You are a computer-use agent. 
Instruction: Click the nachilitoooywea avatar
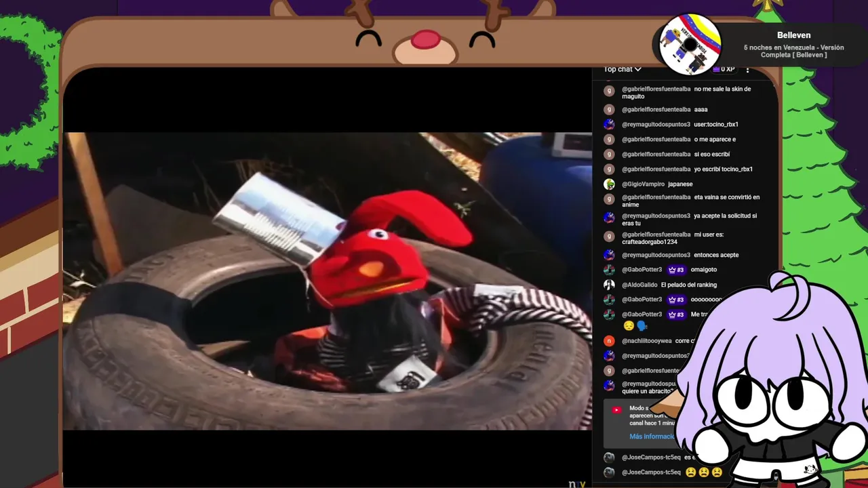pyautogui.click(x=609, y=341)
